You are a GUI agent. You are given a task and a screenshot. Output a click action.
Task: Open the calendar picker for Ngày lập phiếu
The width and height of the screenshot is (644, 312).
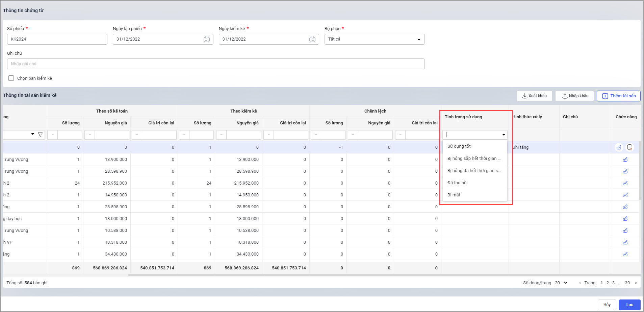(x=206, y=39)
